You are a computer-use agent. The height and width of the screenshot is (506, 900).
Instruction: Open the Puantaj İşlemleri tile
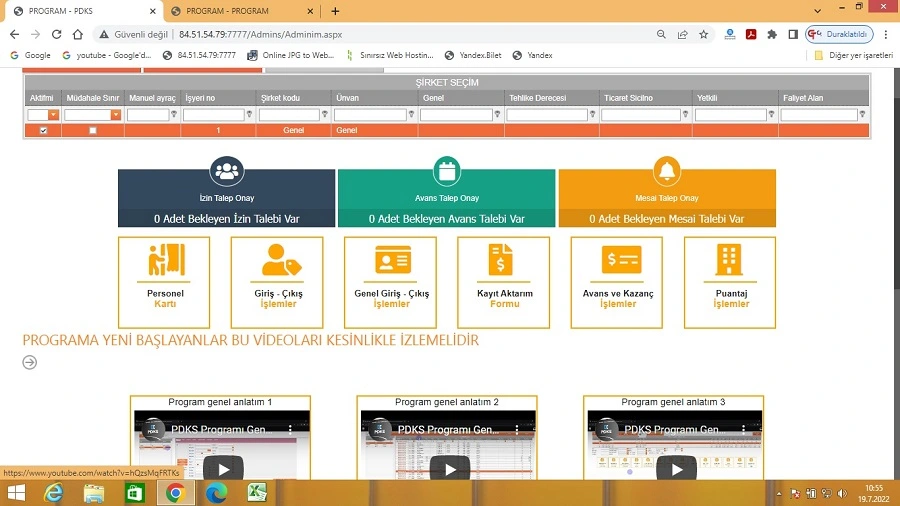[x=730, y=281]
